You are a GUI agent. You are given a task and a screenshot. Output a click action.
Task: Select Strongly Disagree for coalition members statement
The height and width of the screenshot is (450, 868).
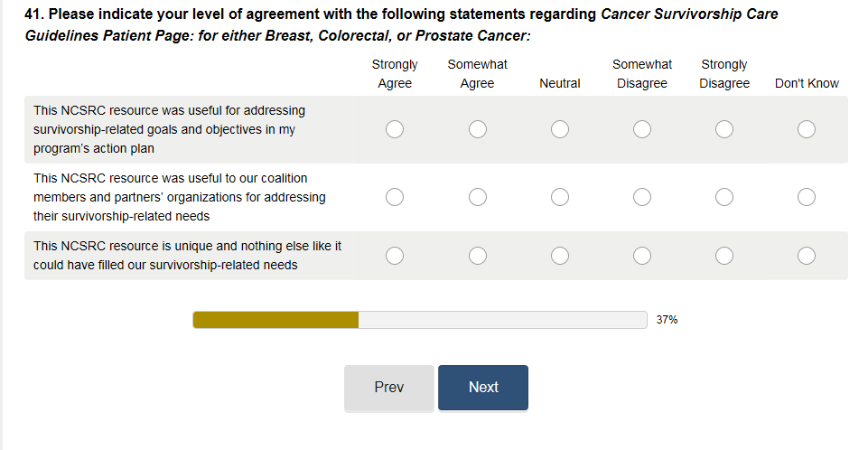coord(724,197)
